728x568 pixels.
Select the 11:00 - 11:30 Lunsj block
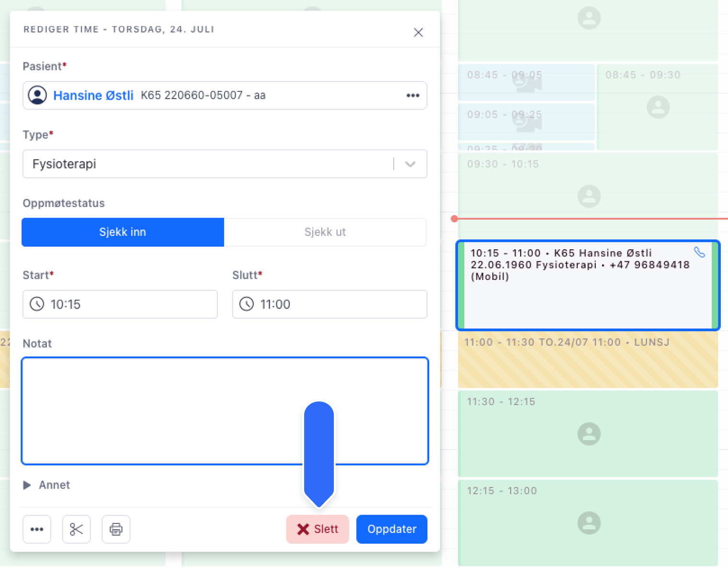[588, 360]
